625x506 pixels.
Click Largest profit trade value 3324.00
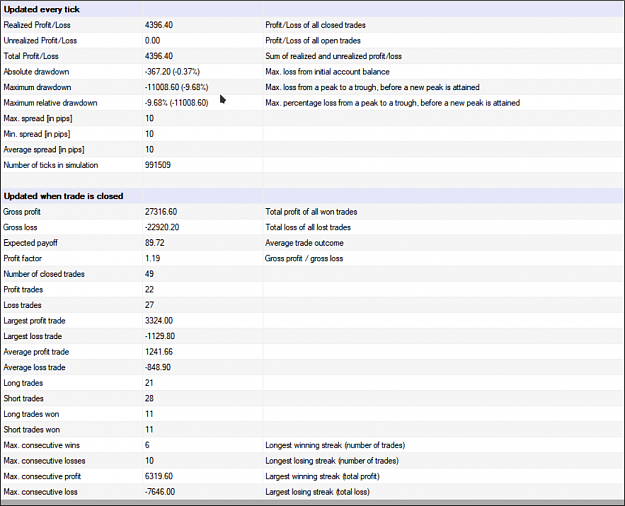159,321
